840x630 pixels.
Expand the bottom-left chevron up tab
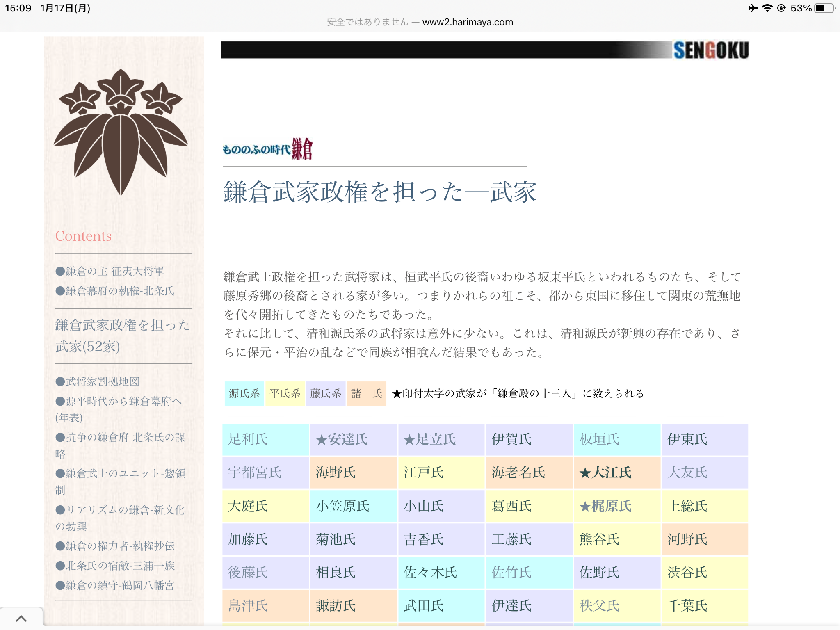21,618
